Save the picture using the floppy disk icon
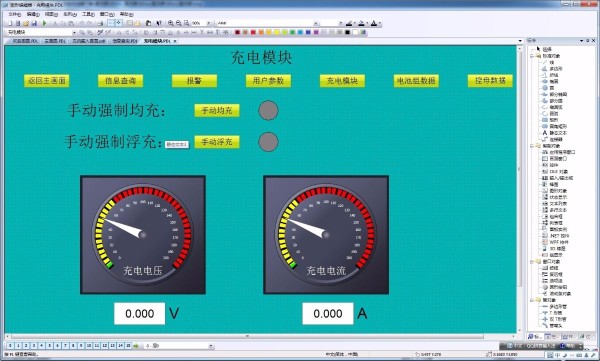 tap(34, 23)
